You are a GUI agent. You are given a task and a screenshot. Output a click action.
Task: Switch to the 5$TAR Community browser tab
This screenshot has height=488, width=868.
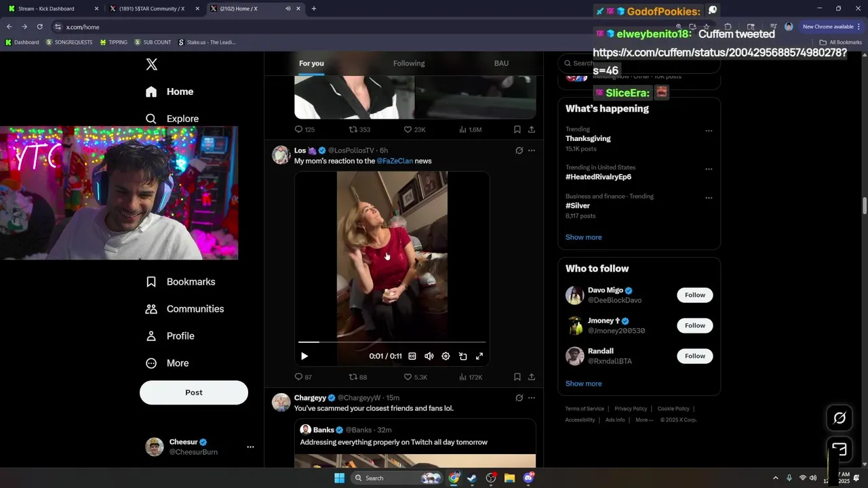[x=153, y=9]
